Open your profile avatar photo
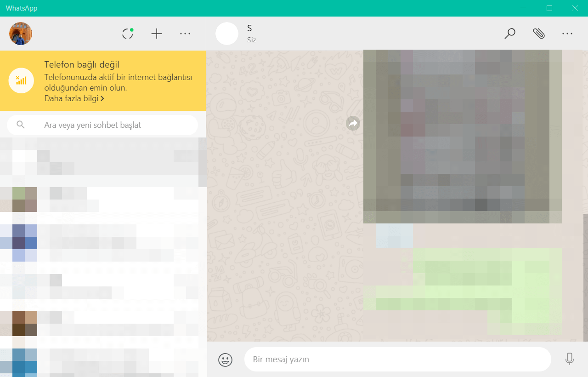This screenshot has width=588, height=377. coord(21,34)
